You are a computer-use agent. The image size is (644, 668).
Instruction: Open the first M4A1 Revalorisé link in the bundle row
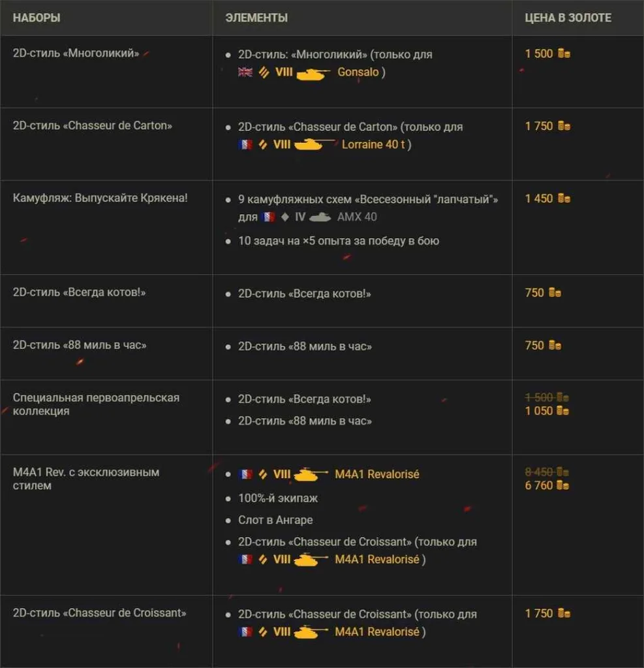376,474
